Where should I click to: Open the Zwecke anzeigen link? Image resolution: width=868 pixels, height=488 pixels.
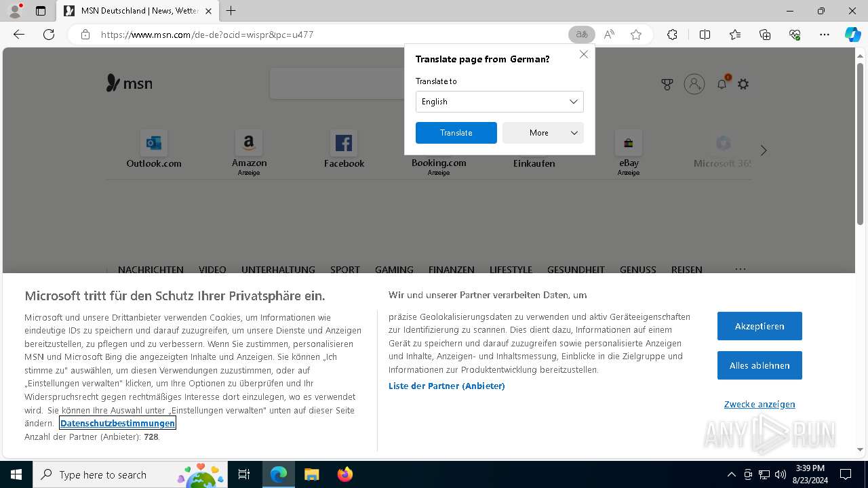click(759, 404)
